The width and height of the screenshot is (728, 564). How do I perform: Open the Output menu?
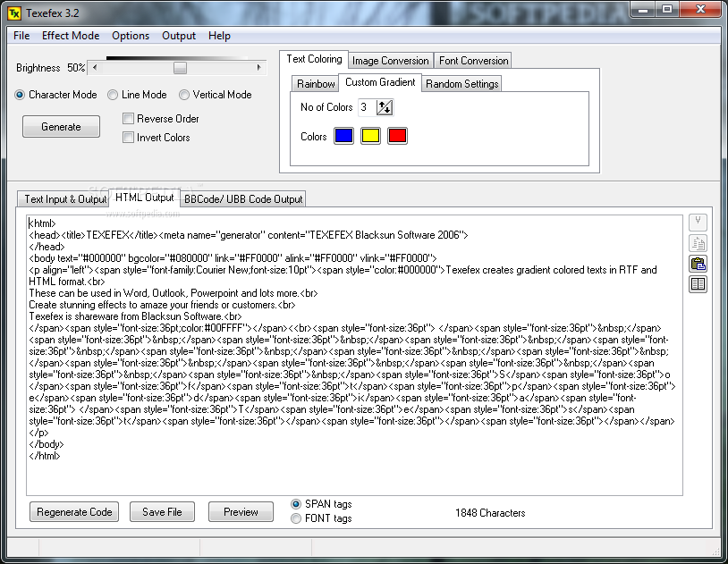click(179, 36)
